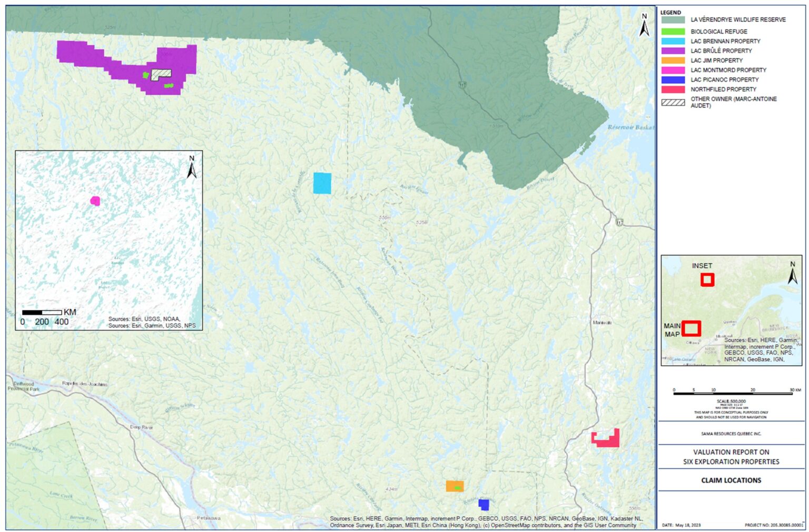Image resolution: width=809 pixels, height=532 pixels.
Task: Click the 'Maniwaki' place label
Action: 603,323
